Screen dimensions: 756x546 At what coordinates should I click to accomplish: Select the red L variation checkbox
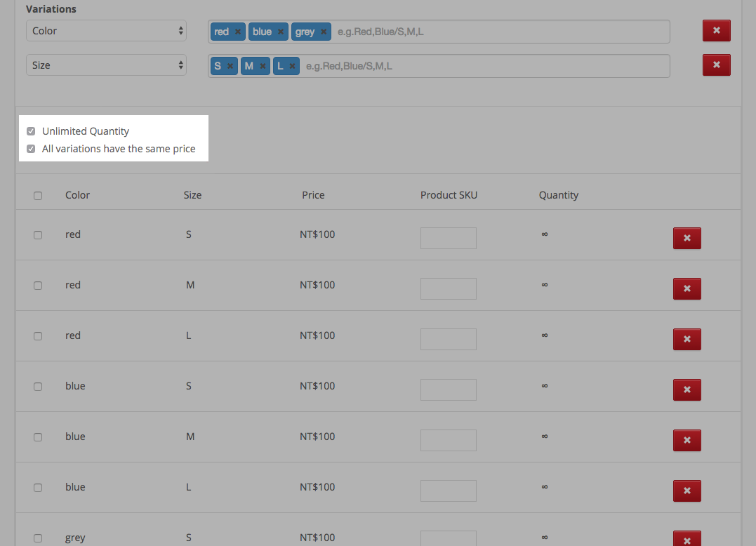(x=38, y=336)
